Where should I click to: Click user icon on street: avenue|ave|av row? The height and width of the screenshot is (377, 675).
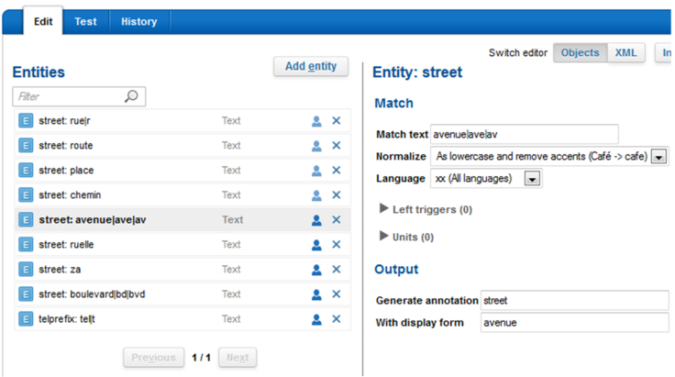pyautogui.click(x=316, y=220)
